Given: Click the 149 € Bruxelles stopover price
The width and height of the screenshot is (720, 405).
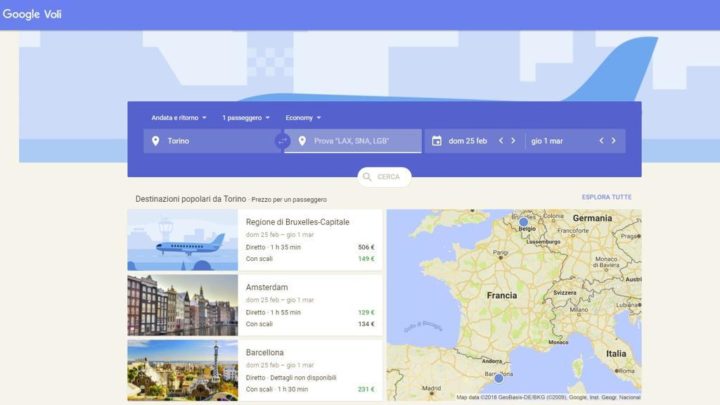Looking at the screenshot, I should [366, 259].
